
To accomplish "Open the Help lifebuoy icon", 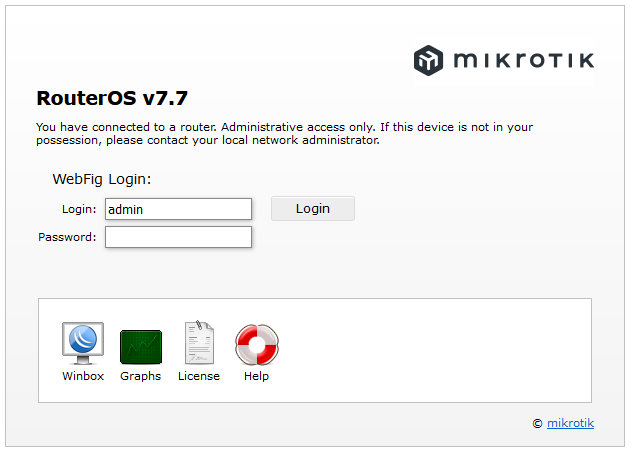I will click(257, 345).
